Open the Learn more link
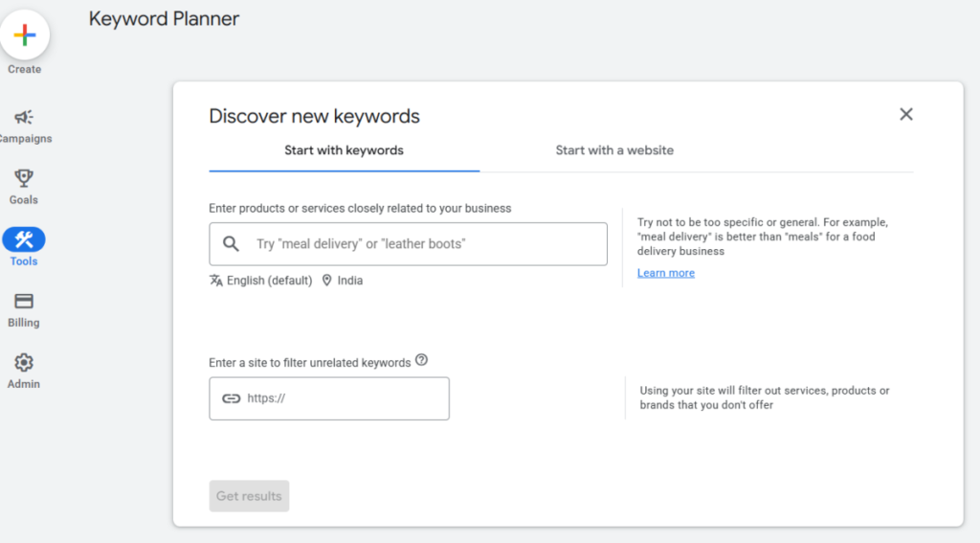The height and width of the screenshot is (543, 980). 666,273
